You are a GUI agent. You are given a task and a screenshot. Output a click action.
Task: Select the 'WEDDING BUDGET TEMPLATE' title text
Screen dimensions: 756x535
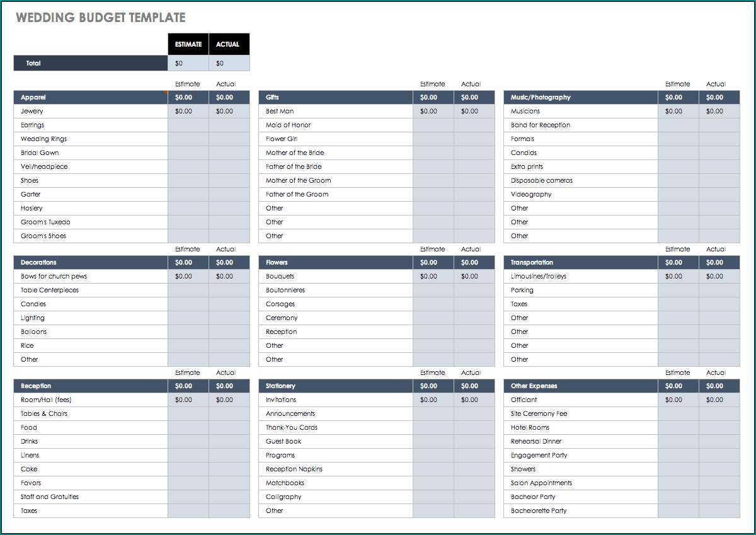point(101,18)
